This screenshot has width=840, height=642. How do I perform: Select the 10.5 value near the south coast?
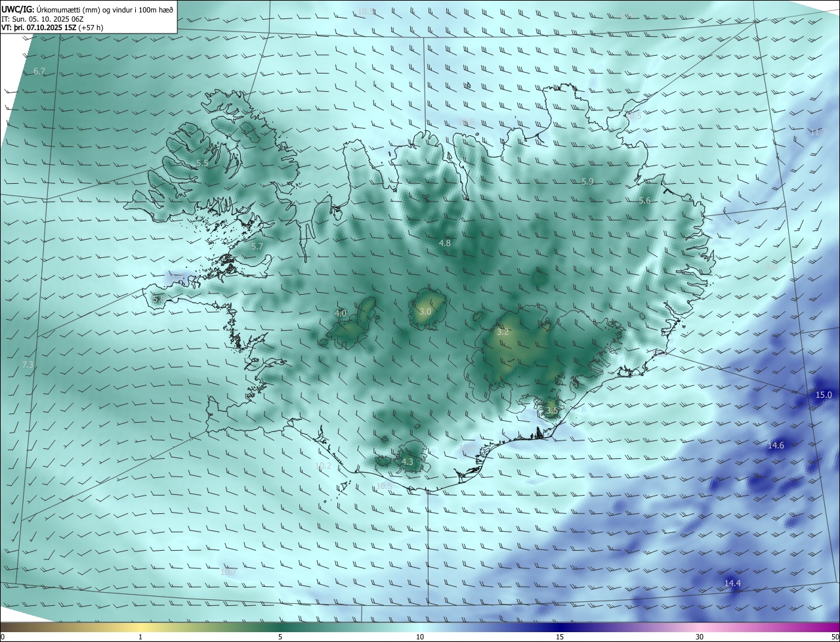point(384,486)
